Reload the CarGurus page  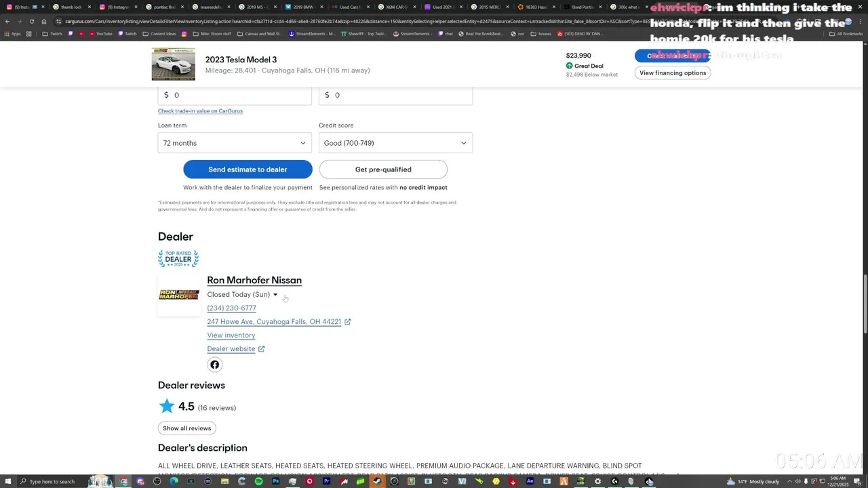click(31, 21)
